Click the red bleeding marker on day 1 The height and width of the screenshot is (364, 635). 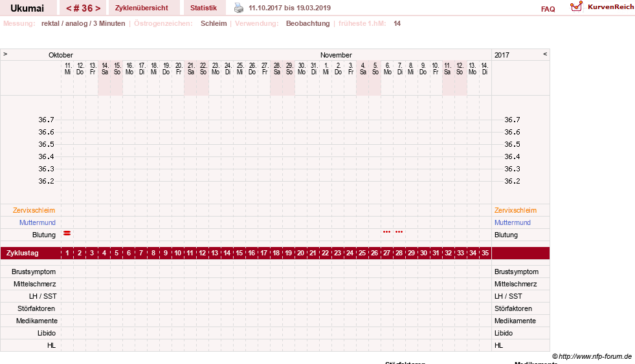click(67, 233)
